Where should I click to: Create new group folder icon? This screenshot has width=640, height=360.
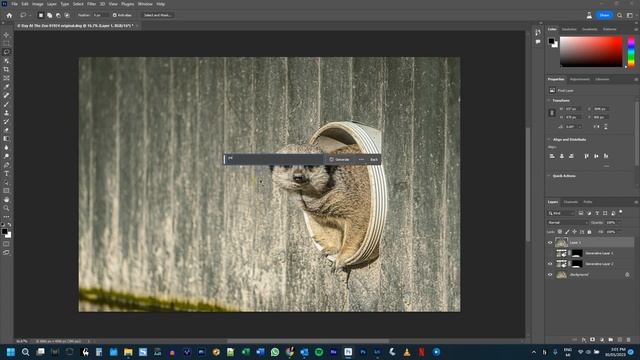610,340
